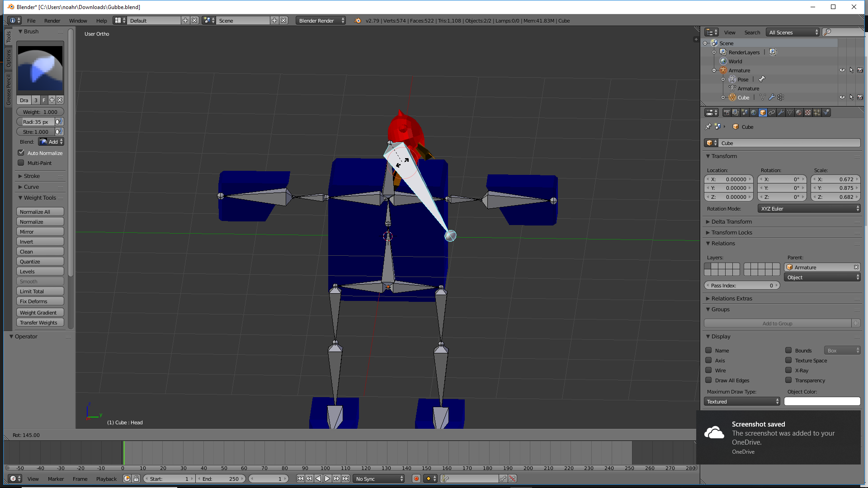Image resolution: width=868 pixels, height=488 pixels.
Task: Enable the X-Ray checkbox
Action: tap(788, 370)
